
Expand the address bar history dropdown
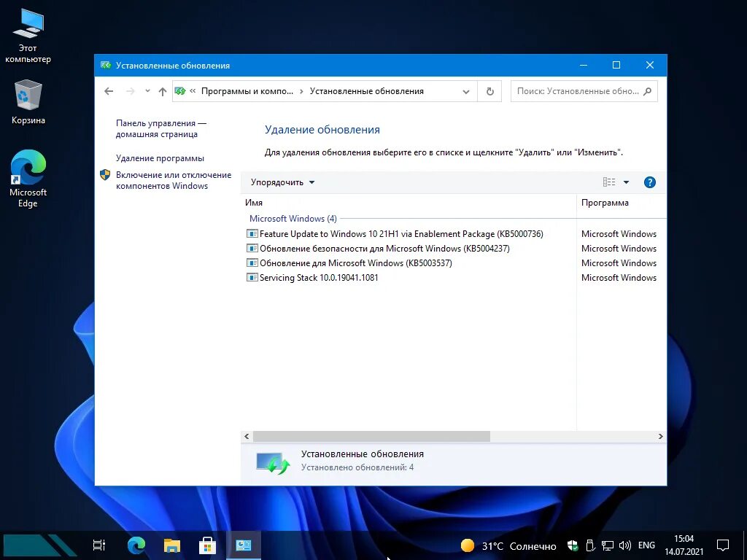(466, 91)
